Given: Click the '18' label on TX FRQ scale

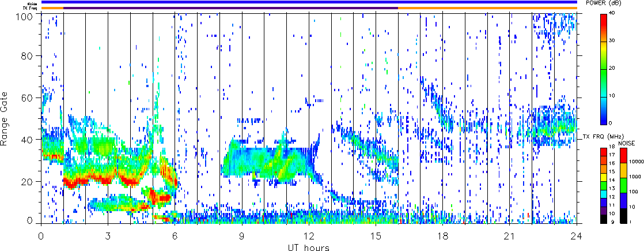Looking at the screenshot, I should point(612,147).
